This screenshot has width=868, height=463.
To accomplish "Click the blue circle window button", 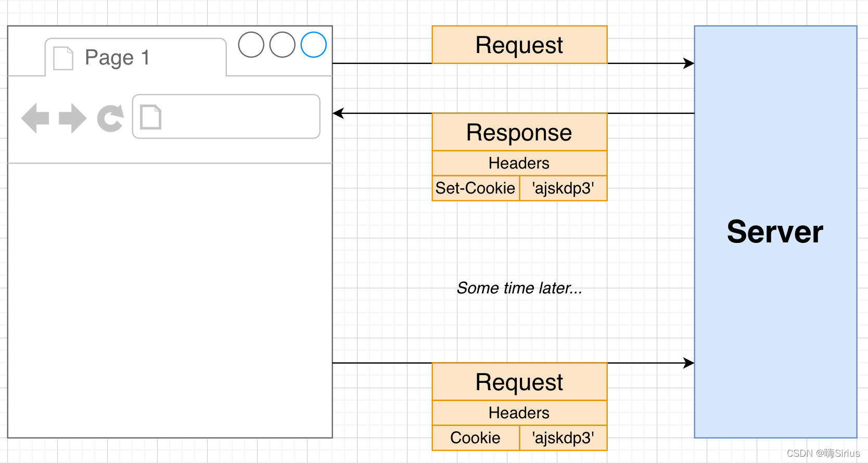I will pos(314,45).
